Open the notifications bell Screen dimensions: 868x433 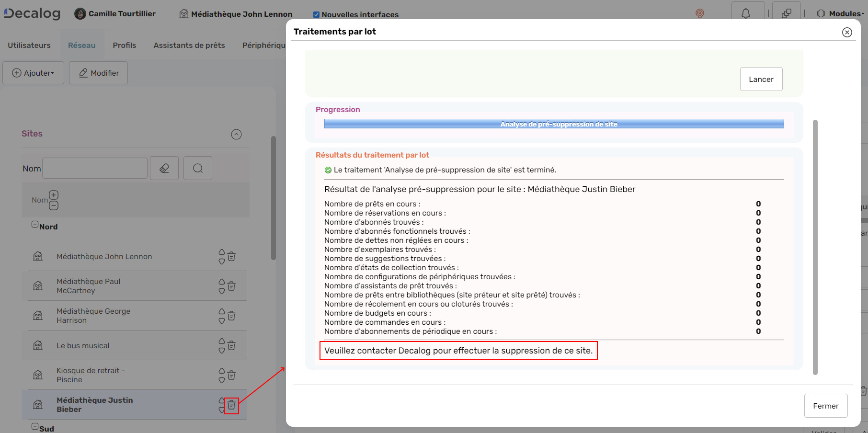[747, 13]
